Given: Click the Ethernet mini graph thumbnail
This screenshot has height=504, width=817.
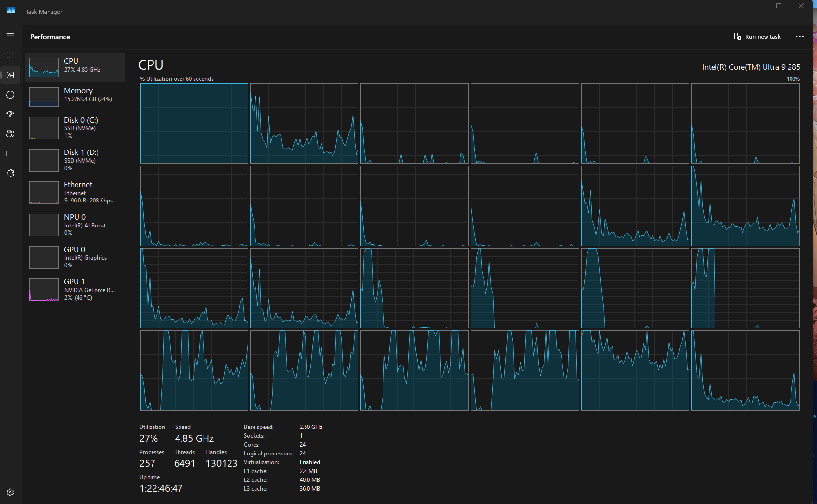Looking at the screenshot, I should pos(44,193).
